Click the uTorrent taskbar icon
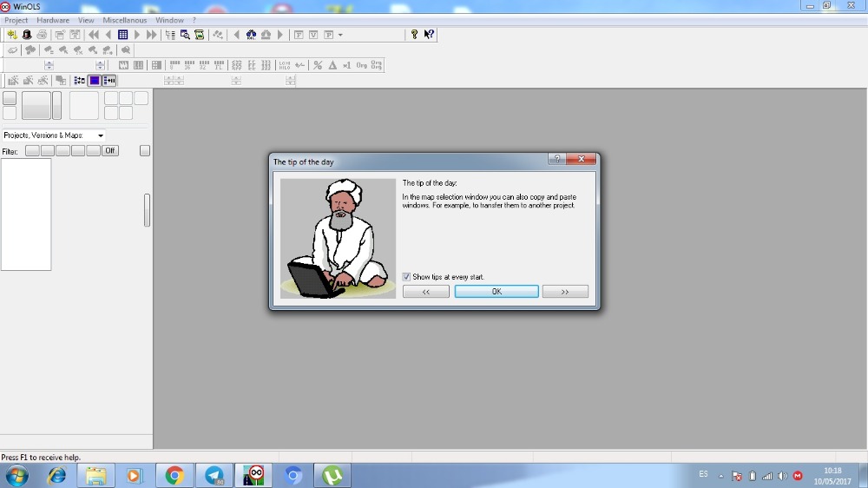 [332, 476]
